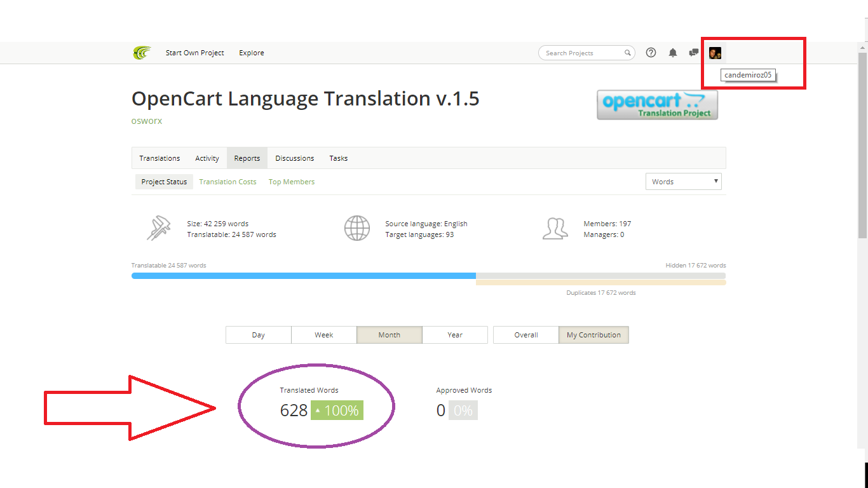Click the OpenCart Translation Project logo
Viewport: 868px width, 488px height.
(x=657, y=105)
